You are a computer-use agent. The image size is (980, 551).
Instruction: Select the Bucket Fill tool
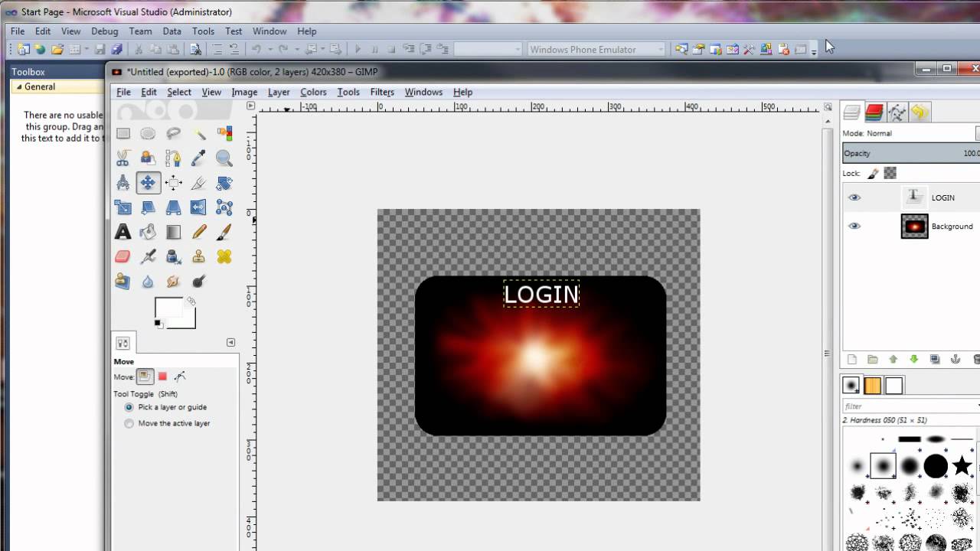pos(148,232)
